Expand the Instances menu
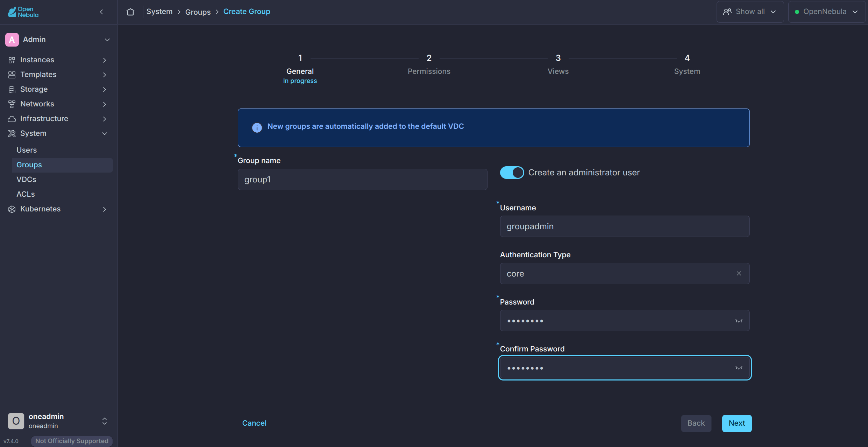 coord(105,60)
